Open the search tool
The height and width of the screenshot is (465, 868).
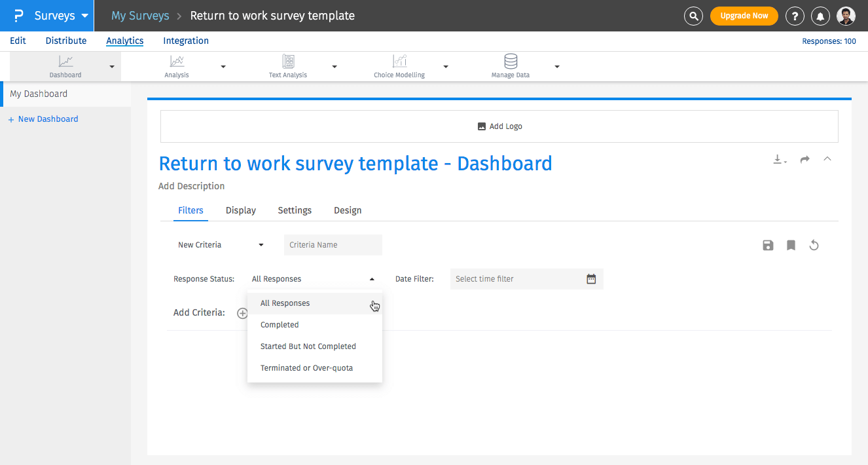tap(693, 16)
